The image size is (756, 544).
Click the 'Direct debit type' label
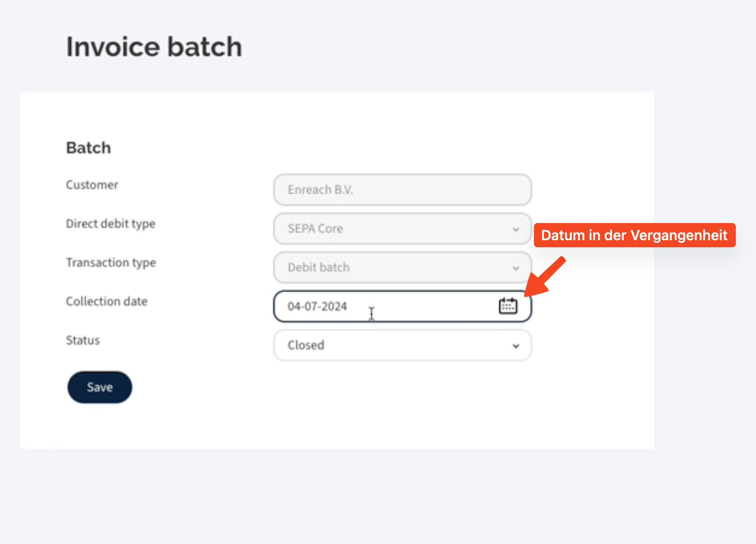(111, 224)
